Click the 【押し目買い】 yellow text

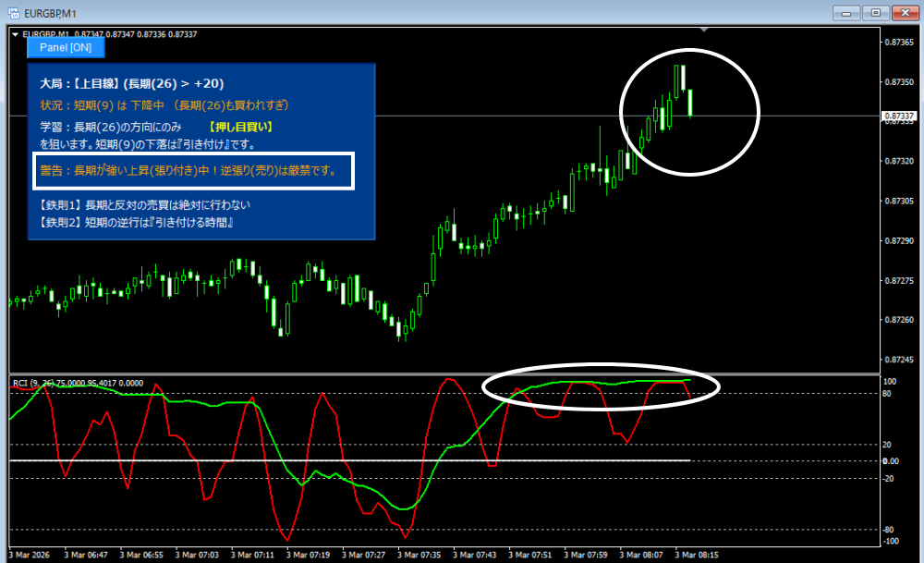pyautogui.click(x=240, y=127)
